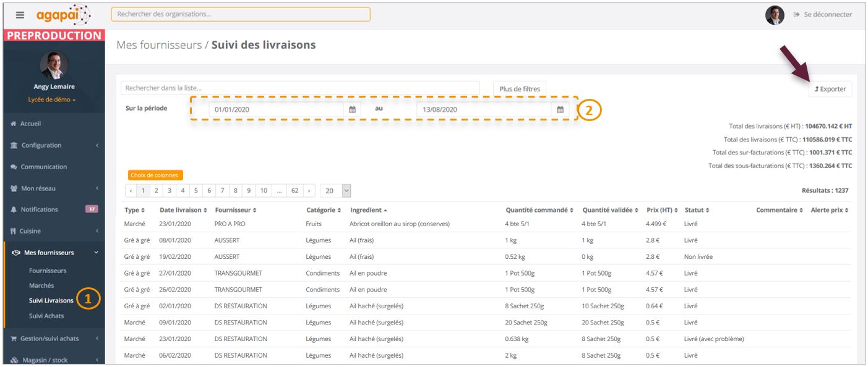Toggle the hamburger sidebar menu

(20, 15)
